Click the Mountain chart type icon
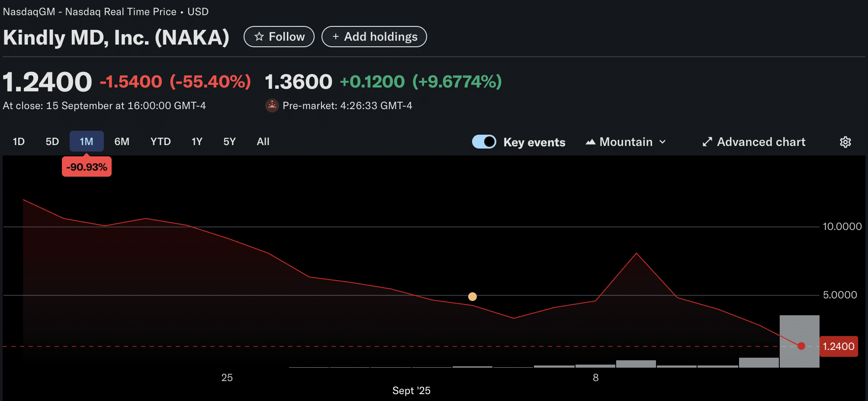Viewport: 868px width, 401px height. 590,142
